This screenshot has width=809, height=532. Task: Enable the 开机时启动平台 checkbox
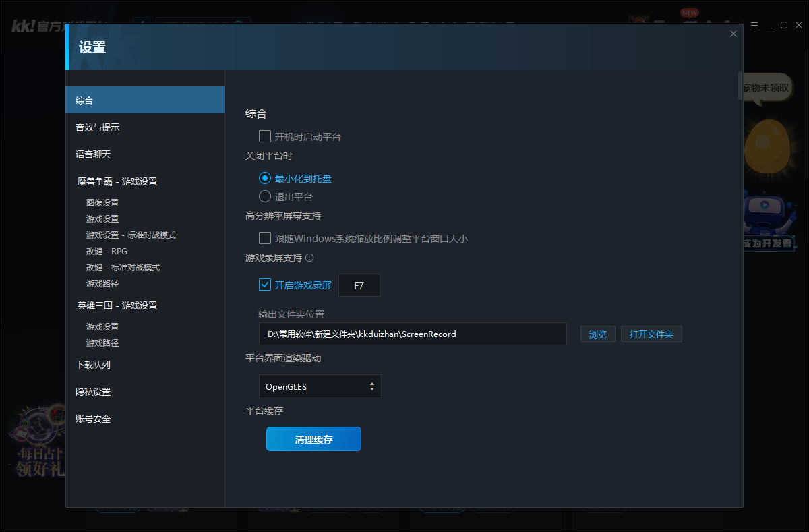pos(265,136)
